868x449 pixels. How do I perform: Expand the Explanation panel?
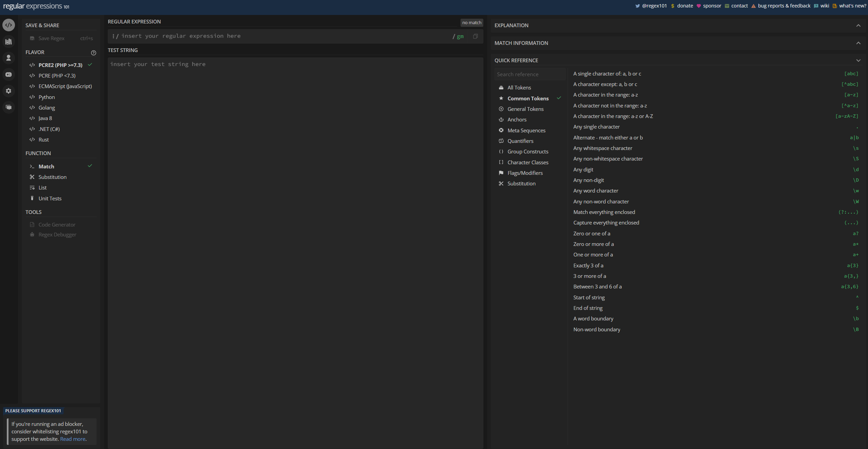[x=858, y=26]
